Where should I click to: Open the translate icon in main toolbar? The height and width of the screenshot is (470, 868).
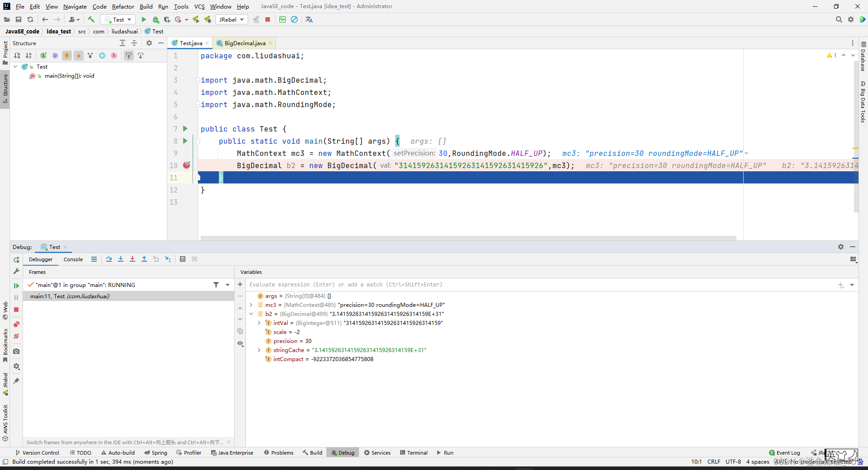click(x=309, y=19)
